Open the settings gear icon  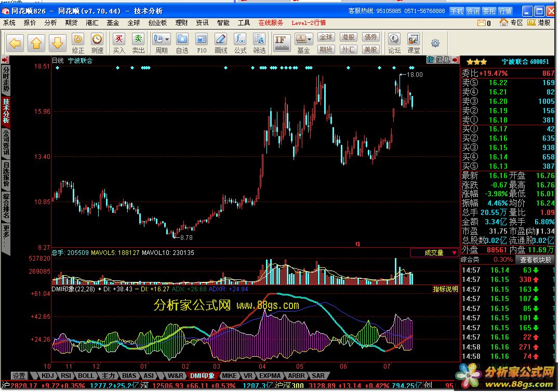[435, 44]
